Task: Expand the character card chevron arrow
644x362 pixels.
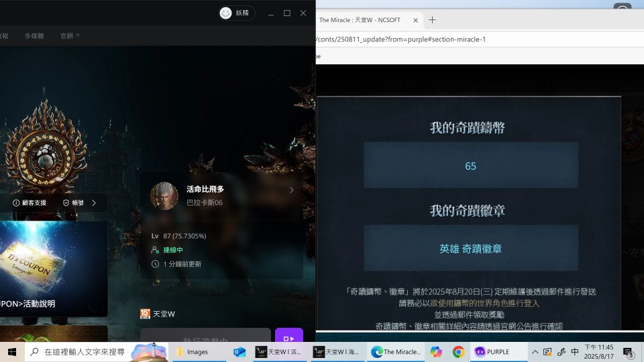Action: click(x=291, y=190)
